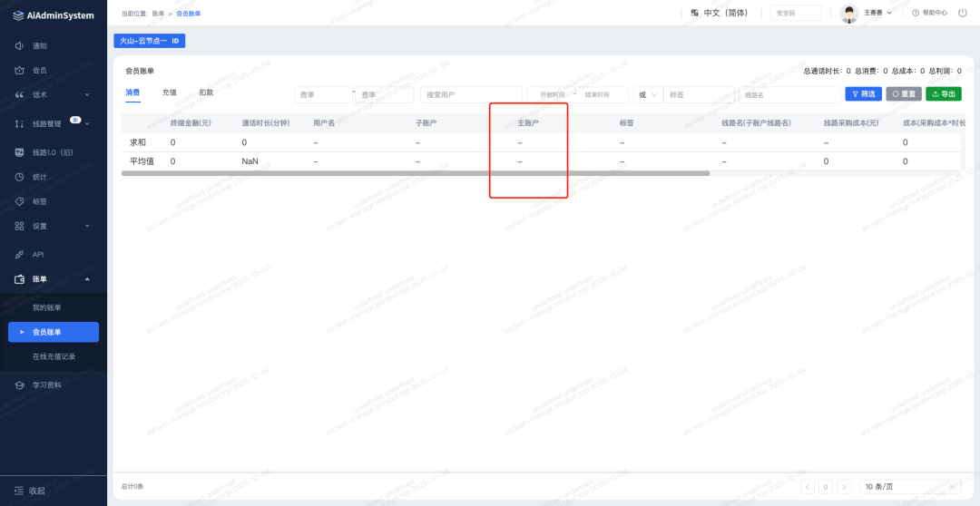Screen dimensions: 980x506
Task: Open the 或 condition dropdown
Action: [646, 94]
